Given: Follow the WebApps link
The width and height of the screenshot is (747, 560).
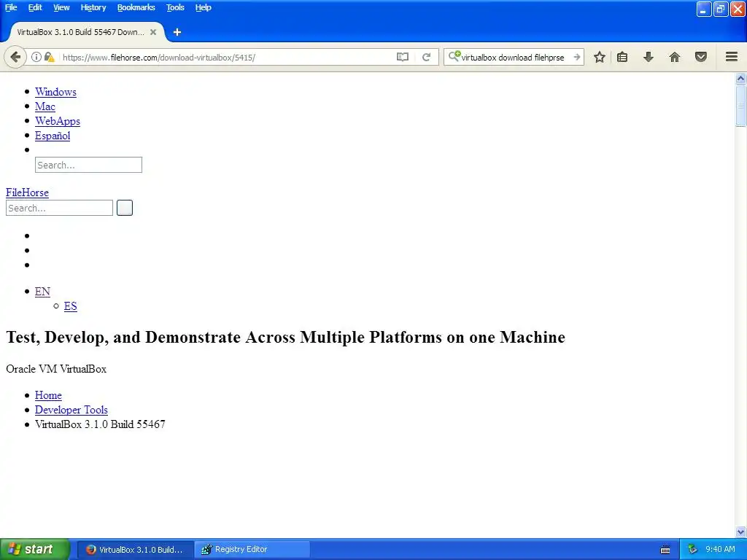Looking at the screenshot, I should click(x=58, y=121).
